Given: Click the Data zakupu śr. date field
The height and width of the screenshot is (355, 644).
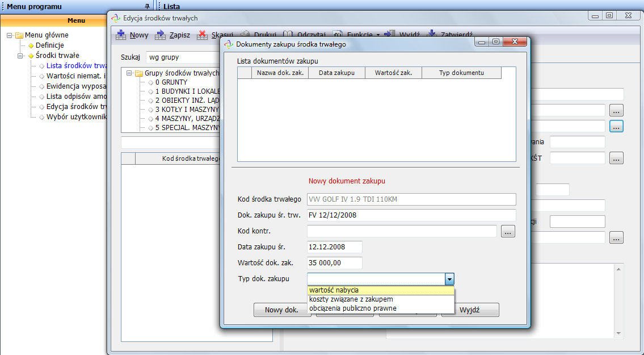Looking at the screenshot, I should pos(335,247).
